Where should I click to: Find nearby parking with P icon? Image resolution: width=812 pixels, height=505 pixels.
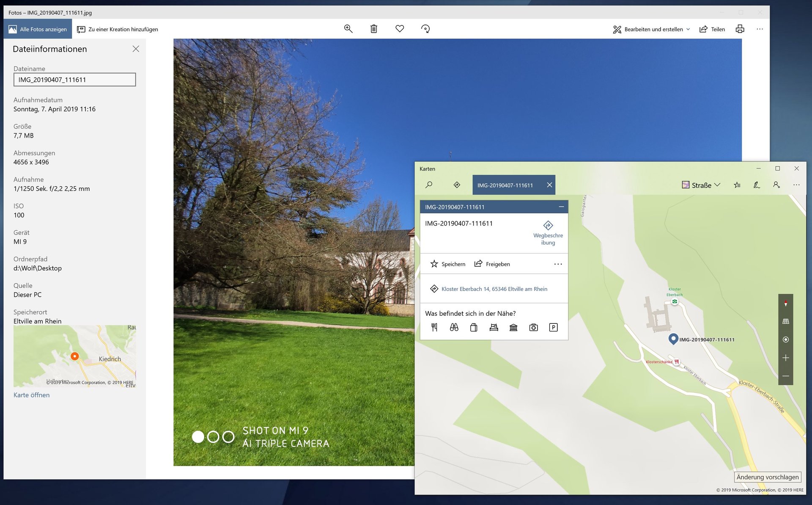[553, 327]
